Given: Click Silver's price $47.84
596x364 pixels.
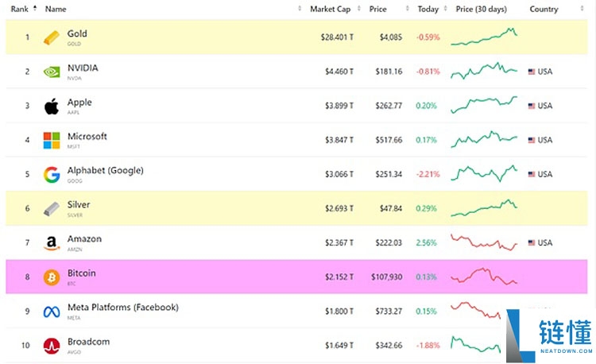Looking at the screenshot, I should pyautogui.click(x=391, y=208).
